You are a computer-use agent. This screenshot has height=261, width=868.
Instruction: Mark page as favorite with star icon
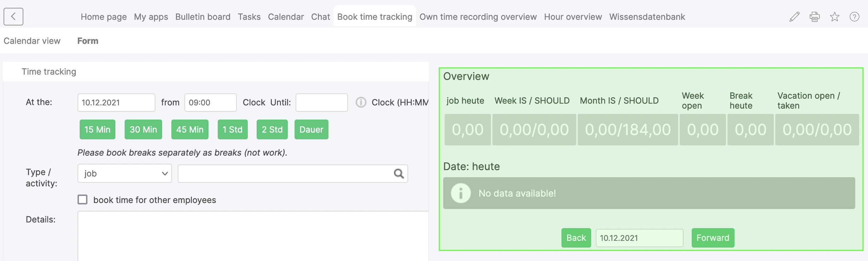(834, 17)
